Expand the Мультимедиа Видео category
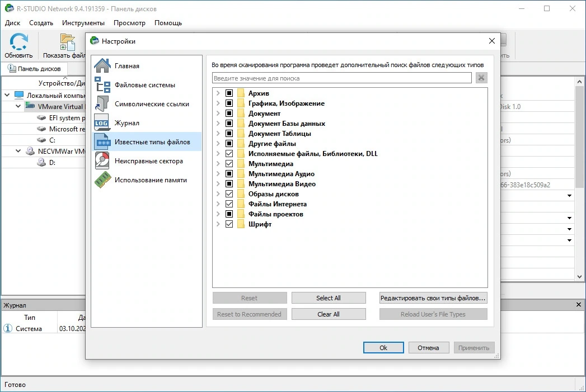The image size is (586, 392). (218, 183)
